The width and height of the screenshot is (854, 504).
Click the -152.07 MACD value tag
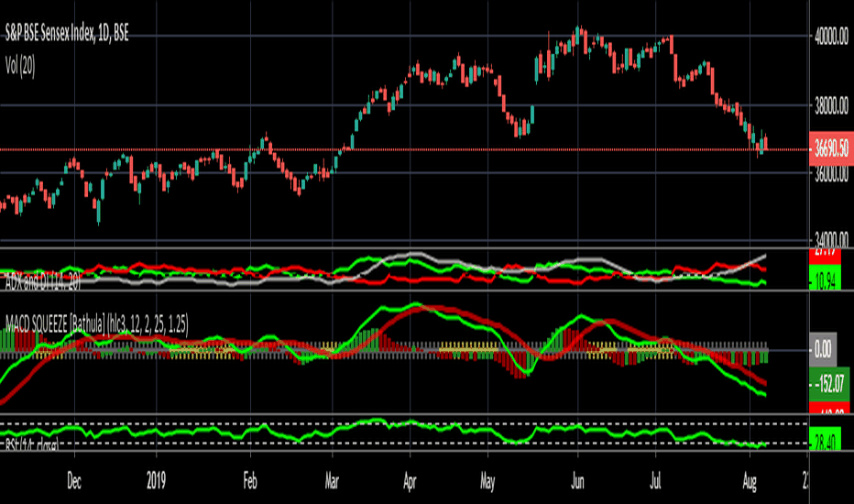tap(829, 384)
